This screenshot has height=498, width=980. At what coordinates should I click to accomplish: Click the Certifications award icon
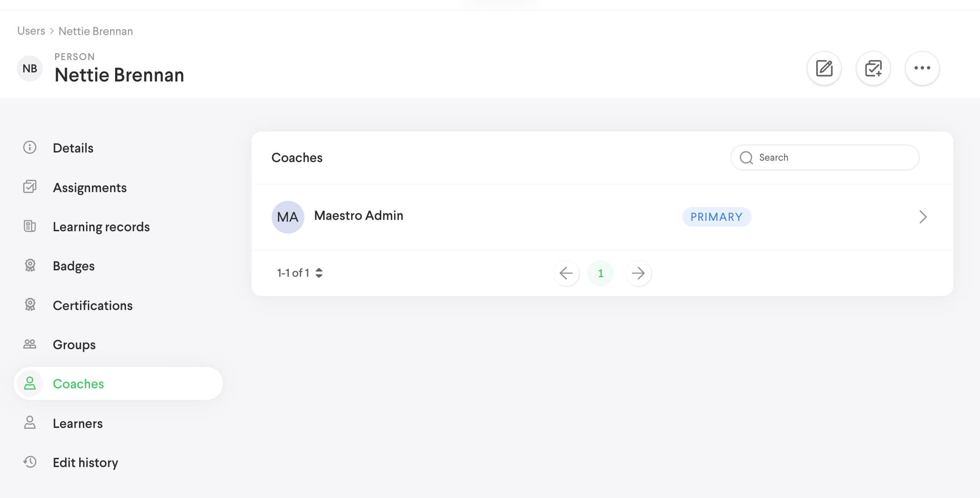[x=30, y=305]
